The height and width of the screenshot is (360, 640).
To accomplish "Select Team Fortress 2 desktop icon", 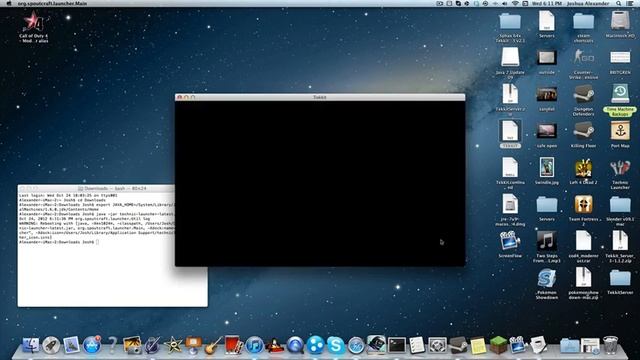I will [583, 210].
